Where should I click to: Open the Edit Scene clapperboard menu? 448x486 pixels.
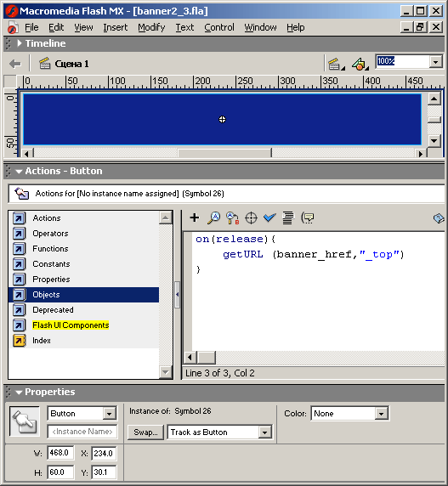pos(336,64)
